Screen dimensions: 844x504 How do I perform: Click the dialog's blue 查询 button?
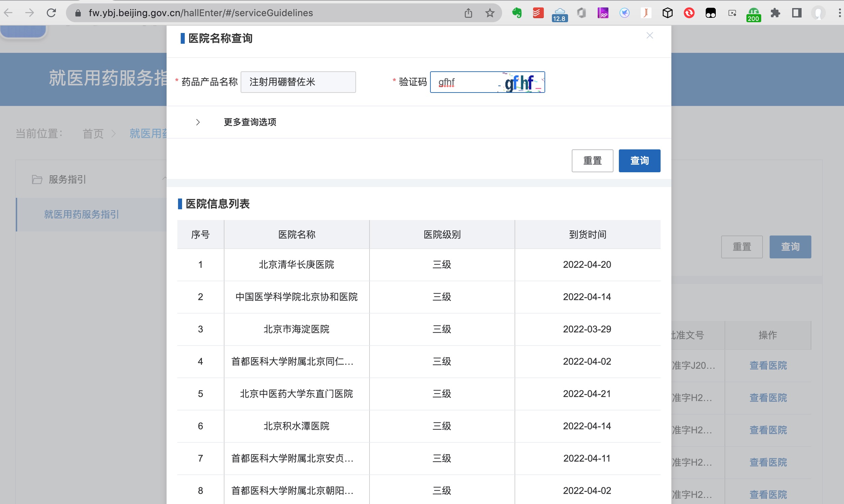pos(639,160)
